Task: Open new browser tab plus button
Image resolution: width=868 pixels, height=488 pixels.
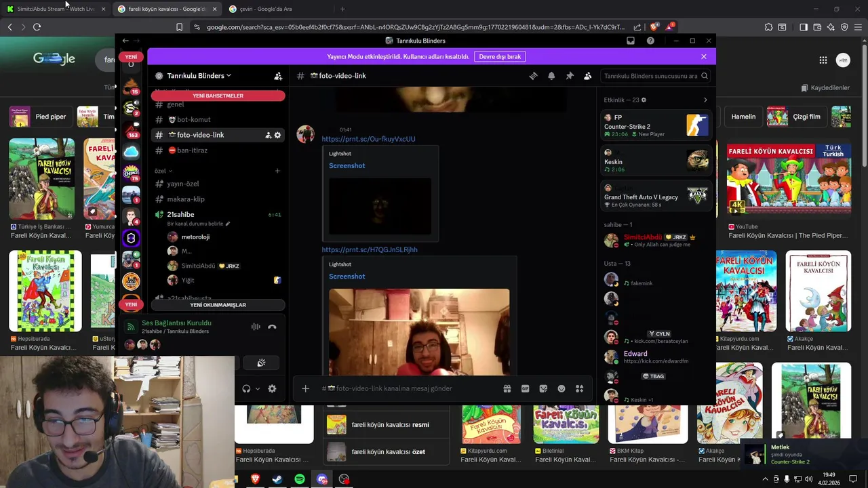Action: (342, 9)
